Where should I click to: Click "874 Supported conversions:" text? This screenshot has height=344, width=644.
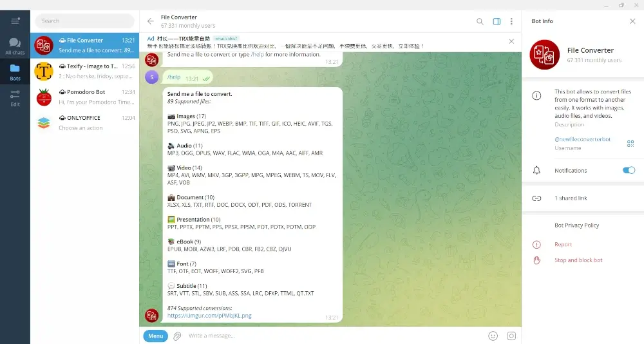point(200,308)
